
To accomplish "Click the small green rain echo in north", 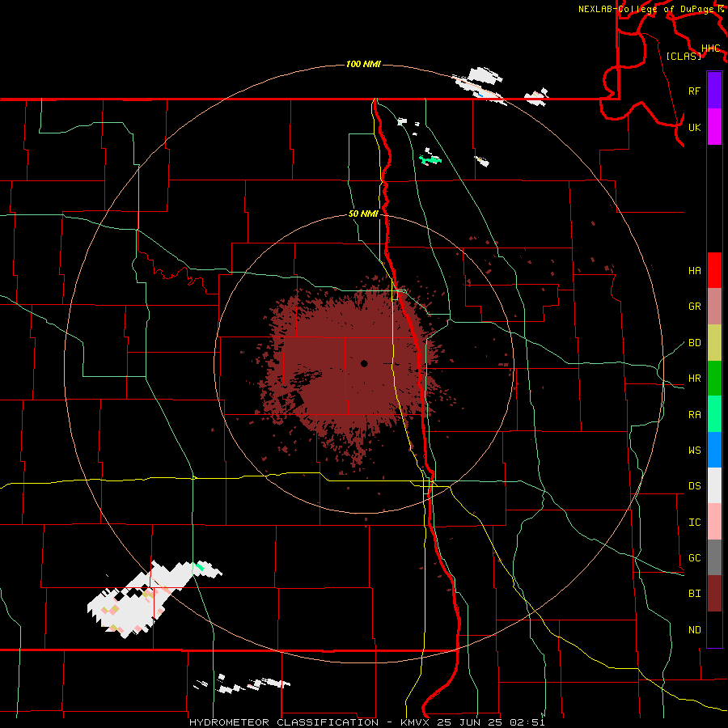I will (x=430, y=159).
